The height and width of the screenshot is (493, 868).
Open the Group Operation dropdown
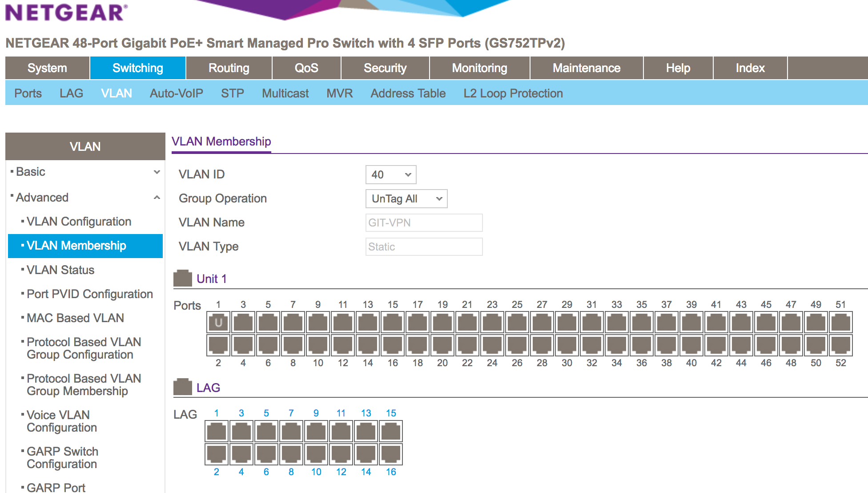click(406, 199)
